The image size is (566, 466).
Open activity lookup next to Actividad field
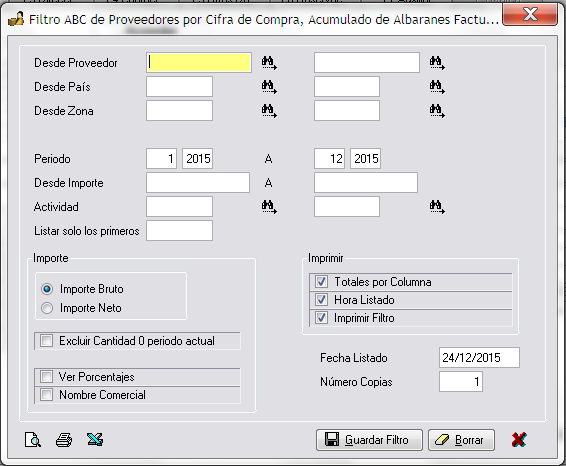(x=269, y=207)
